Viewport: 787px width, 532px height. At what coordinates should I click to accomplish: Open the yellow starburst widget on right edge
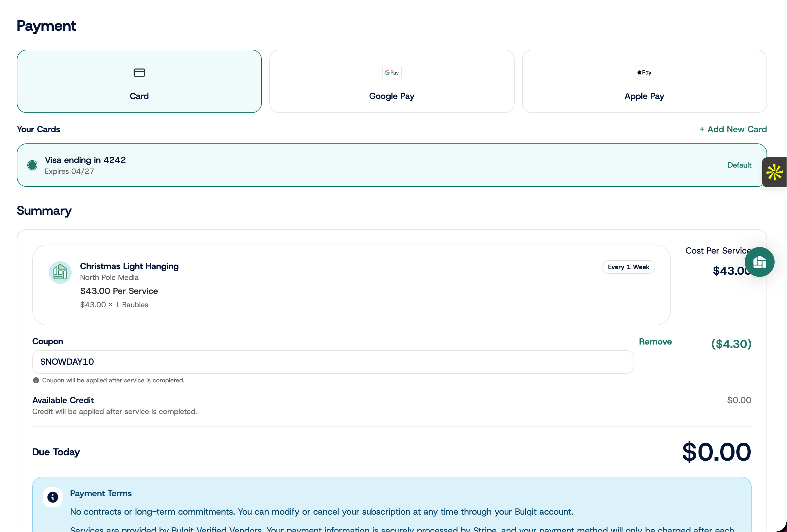(x=775, y=172)
